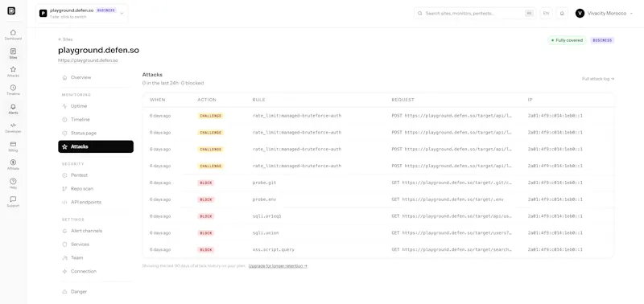The image size is (644, 304).
Task: Open Connection settings
Action: [x=96, y=271]
